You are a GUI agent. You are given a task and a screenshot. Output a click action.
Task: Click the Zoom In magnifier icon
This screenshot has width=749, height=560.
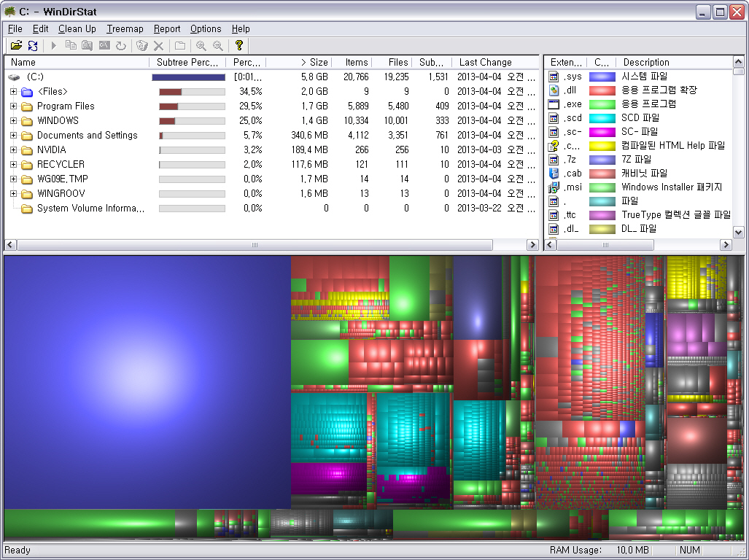click(x=201, y=45)
